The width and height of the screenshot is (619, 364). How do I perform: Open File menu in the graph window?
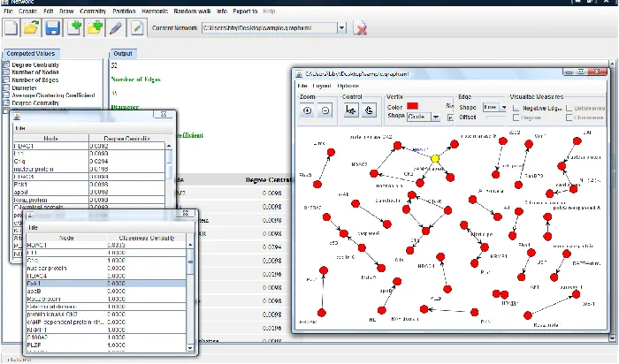[x=302, y=86]
